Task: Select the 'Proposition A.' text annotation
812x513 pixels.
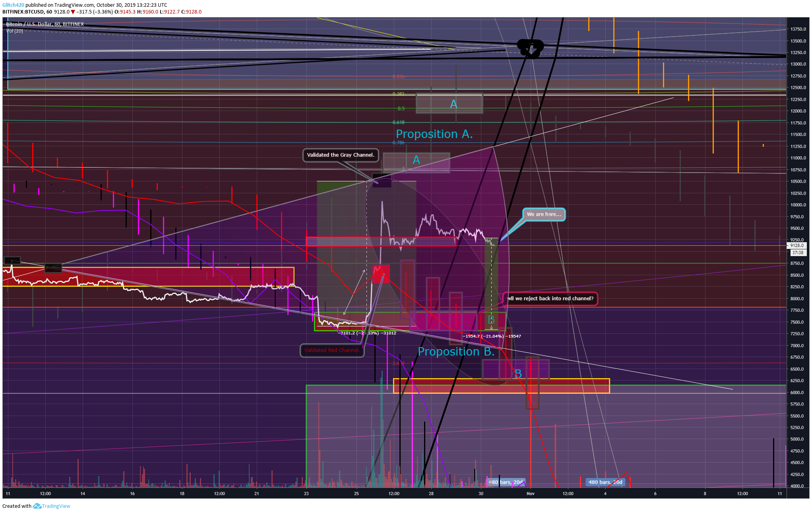Action: (434, 134)
